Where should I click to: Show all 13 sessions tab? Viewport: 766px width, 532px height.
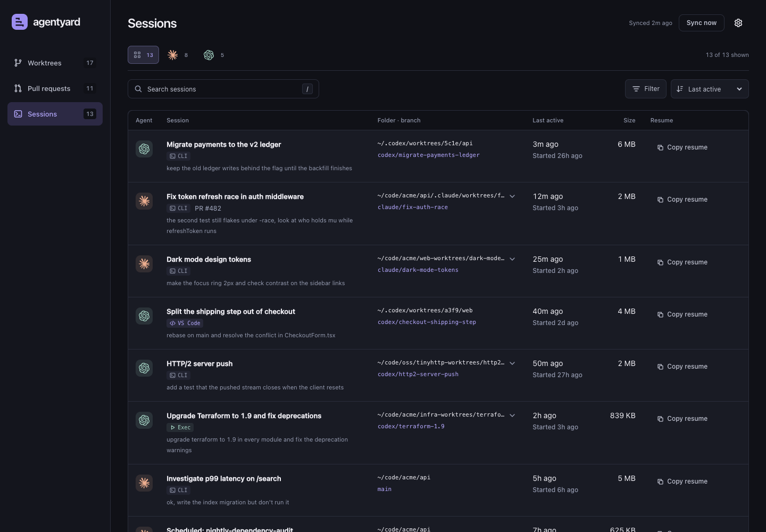(x=143, y=55)
